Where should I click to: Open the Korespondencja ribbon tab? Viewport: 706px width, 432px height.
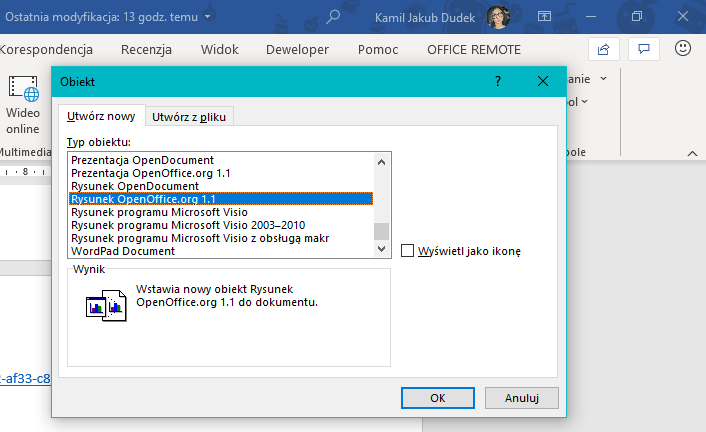click(46, 50)
